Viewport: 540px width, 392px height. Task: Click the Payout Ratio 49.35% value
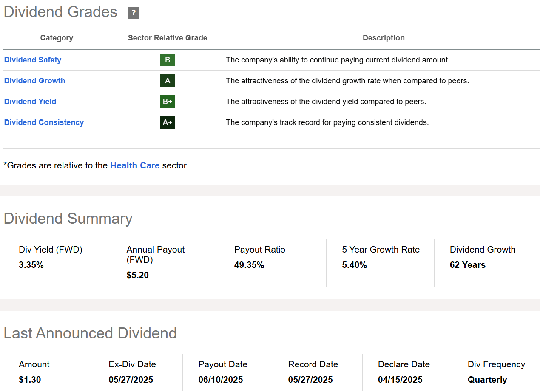(248, 264)
